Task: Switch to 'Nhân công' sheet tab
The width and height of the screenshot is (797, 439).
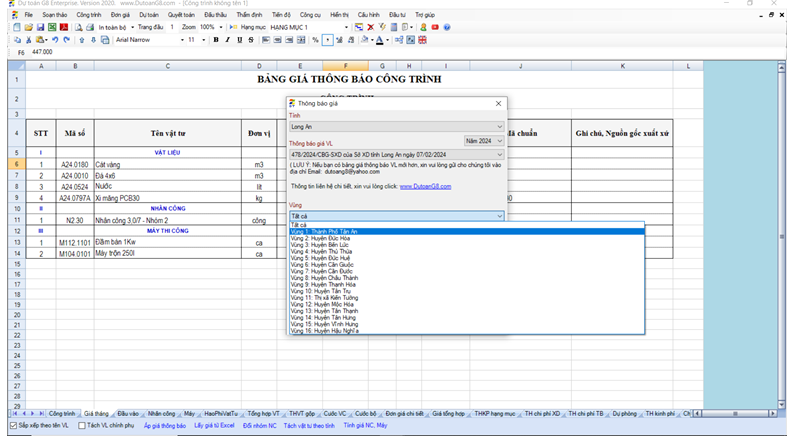Action: coord(161,414)
